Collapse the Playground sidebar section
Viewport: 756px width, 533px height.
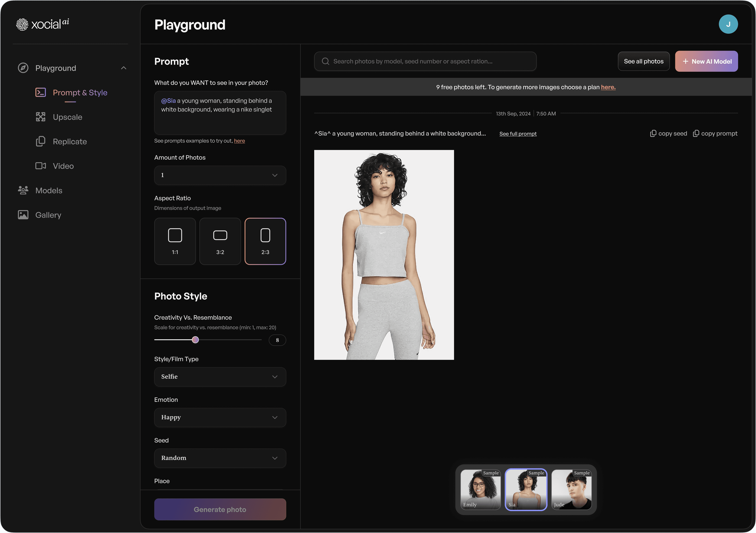pos(123,68)
